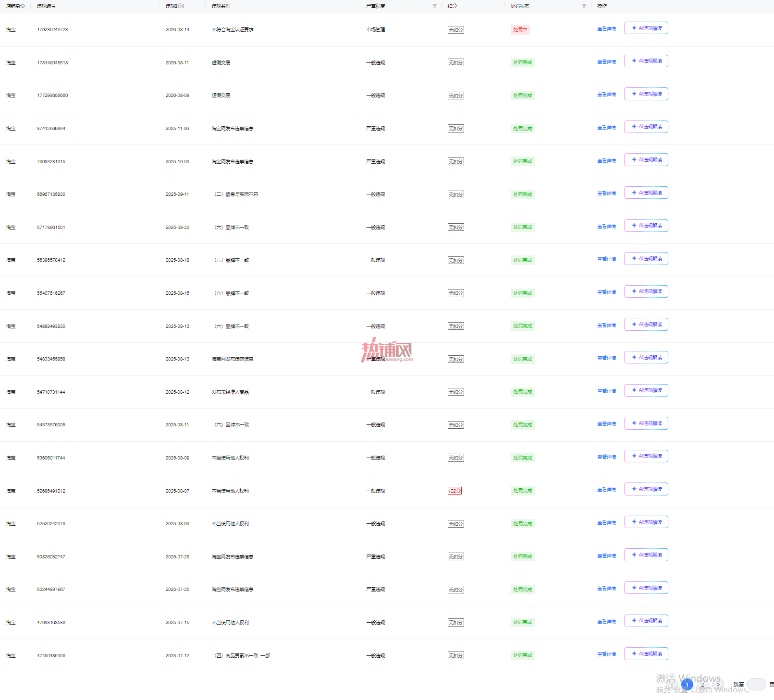This screenshot has height=700, width=774.
Task: Go to the next page arrow
Action: [718, 685]
